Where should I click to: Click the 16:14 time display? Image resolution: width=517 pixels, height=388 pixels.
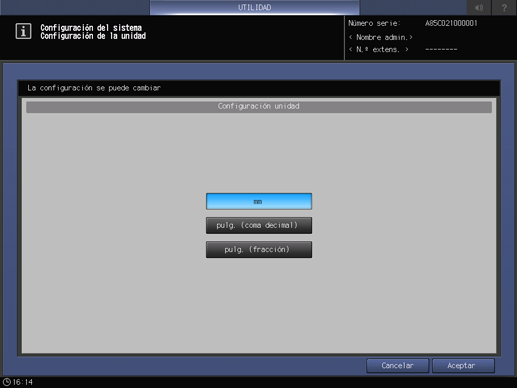tap(23, 382)
